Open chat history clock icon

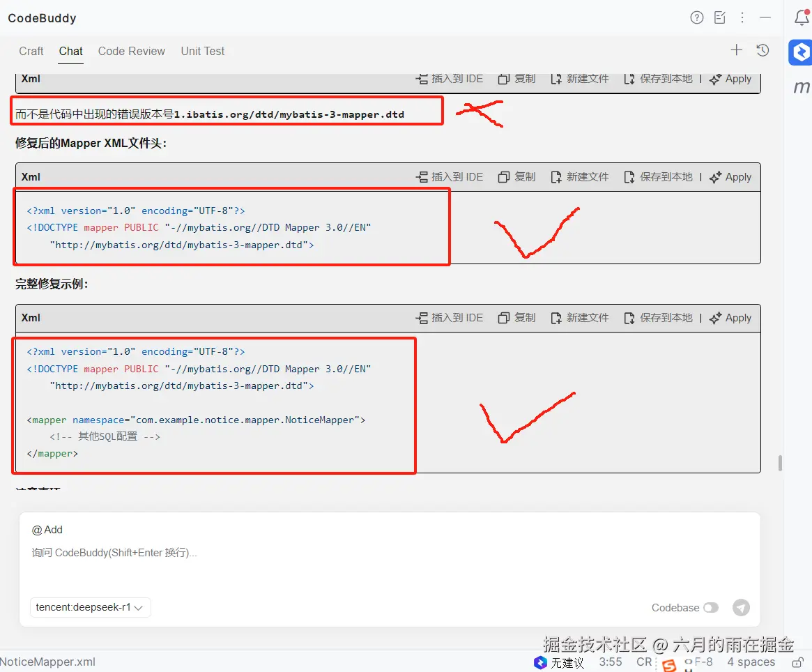[x=763, y=50]
